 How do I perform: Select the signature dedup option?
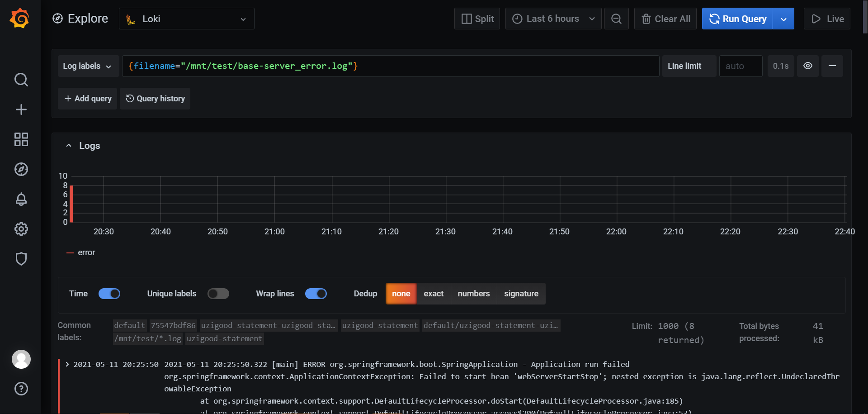tap(521, 294)
